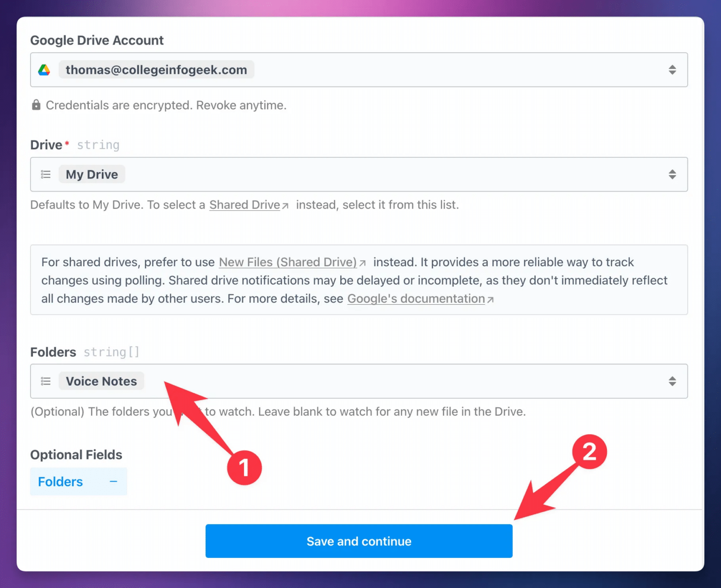Click external-link arrow after New Files link
The image size is (721, 588).
click(362, 263)
